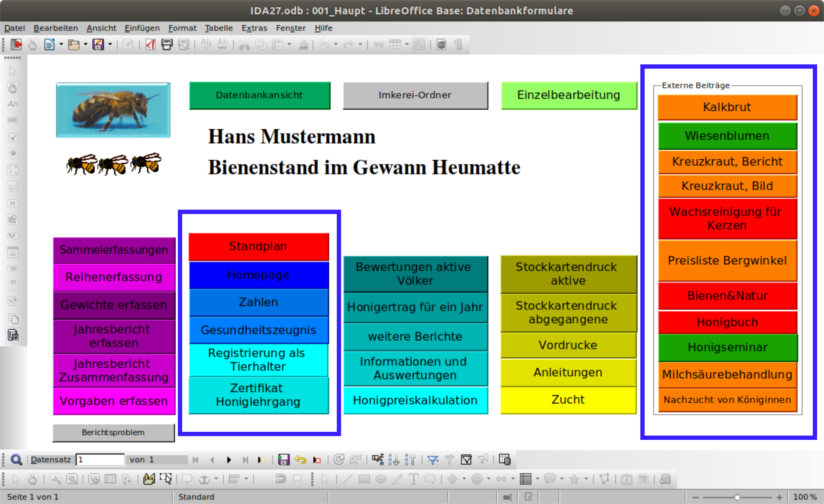
Task: Click the Save document floppy icon
Action: (98, 44)
